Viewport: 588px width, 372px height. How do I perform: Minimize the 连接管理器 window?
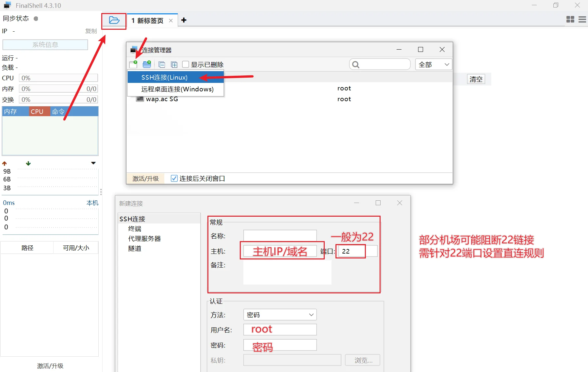click(399, 50)
